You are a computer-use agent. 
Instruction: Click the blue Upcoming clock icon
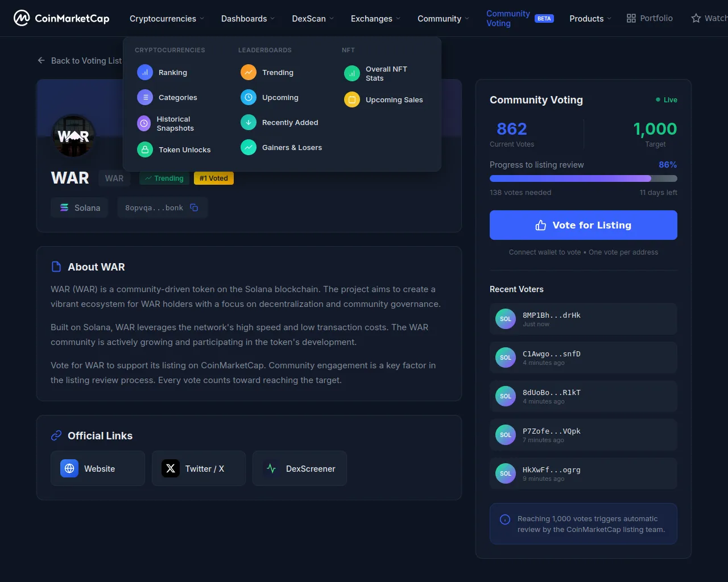[249, 98]
